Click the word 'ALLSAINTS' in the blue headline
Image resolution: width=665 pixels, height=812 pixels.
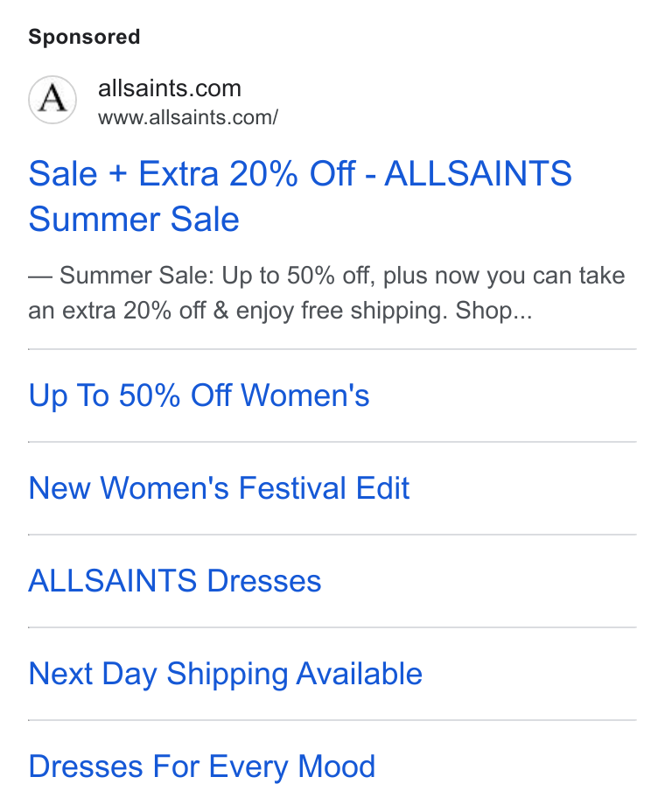[x=478, y=173]
